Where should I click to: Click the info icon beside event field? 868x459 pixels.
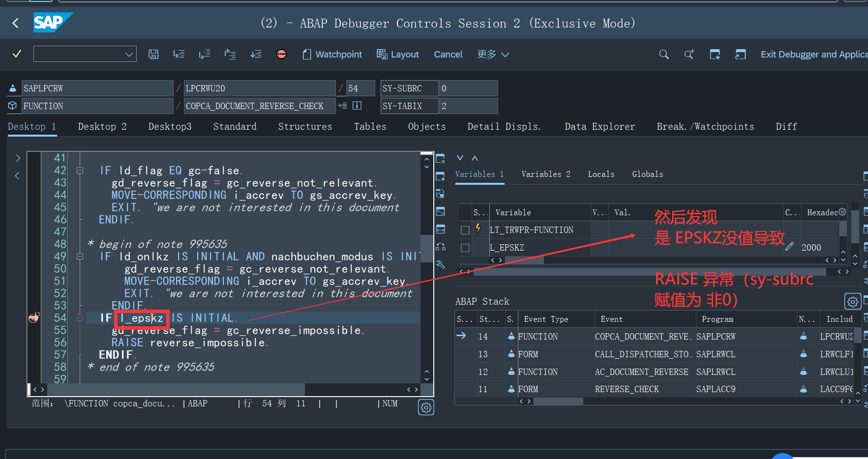[357, 106]
